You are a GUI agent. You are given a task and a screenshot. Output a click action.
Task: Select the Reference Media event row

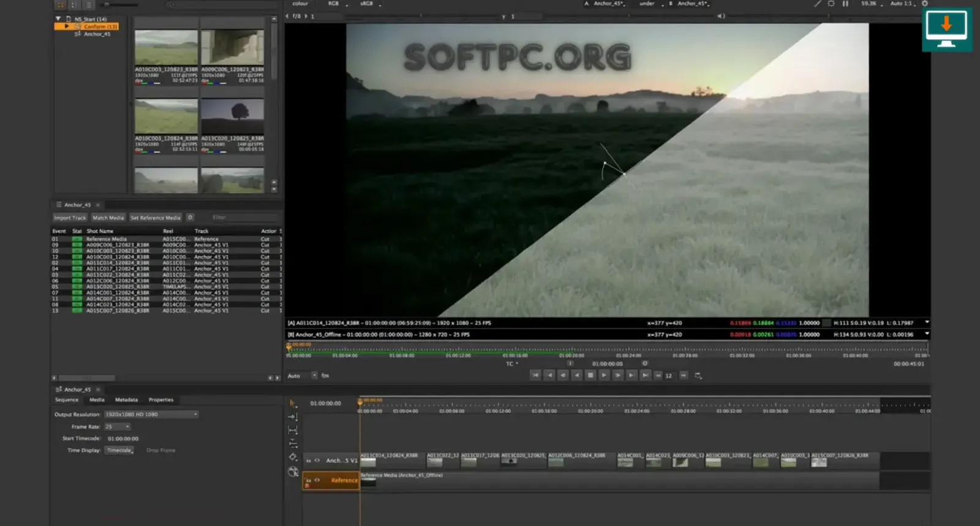pyautogui.click(x=166, y=239)
